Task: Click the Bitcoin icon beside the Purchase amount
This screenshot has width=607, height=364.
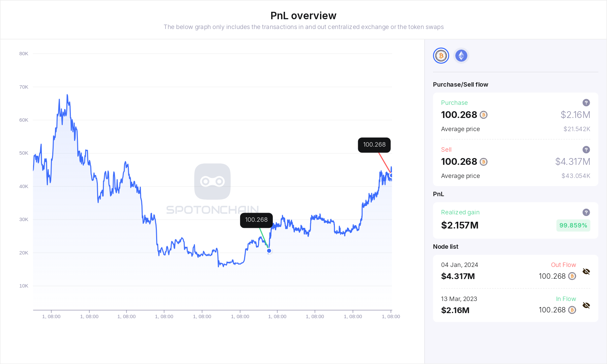Action: [x=484, y=115]
